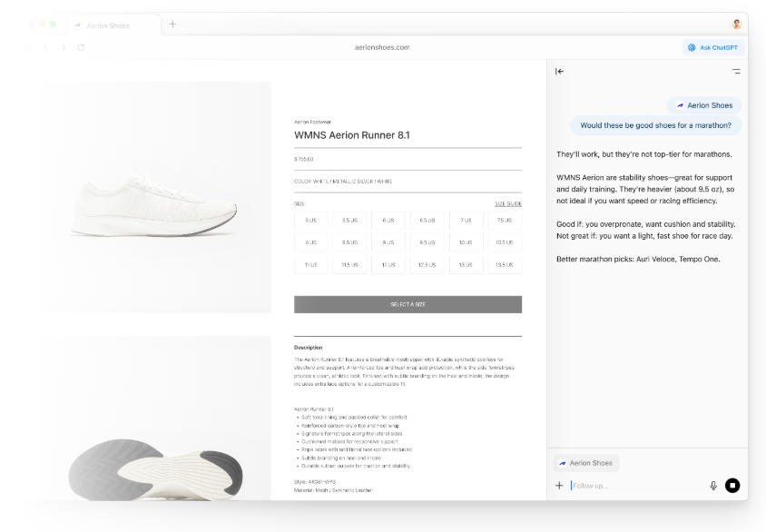The height and width of the screenshot is (532, 766).
Task: Click the Description heading
Action: 309,348
